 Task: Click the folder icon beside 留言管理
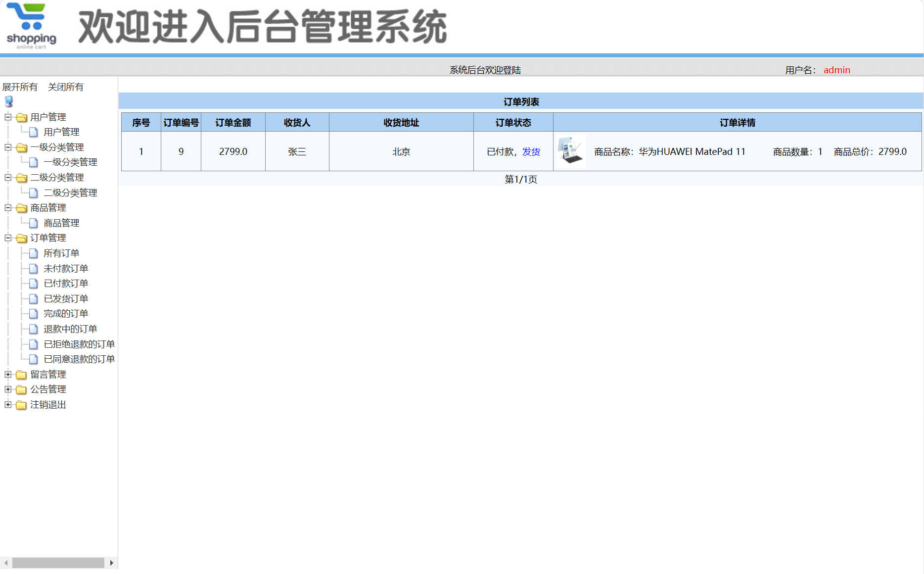(20, 375)
